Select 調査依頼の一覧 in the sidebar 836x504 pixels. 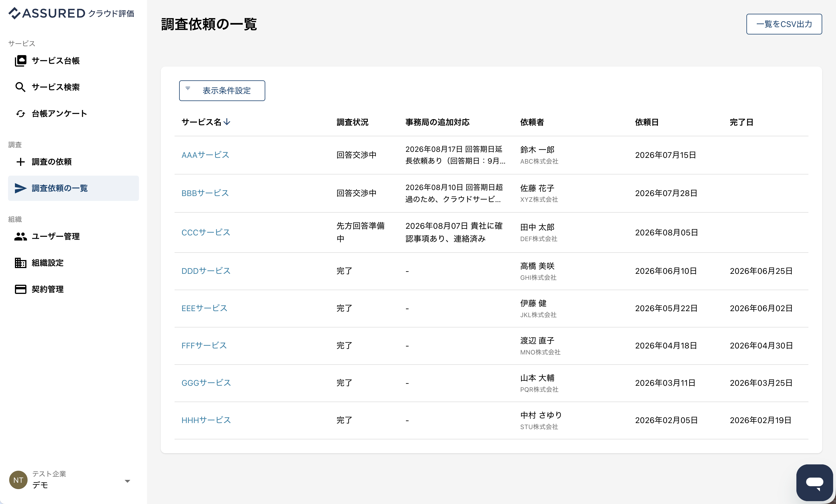pyautogui.click(x=73, y=188)
